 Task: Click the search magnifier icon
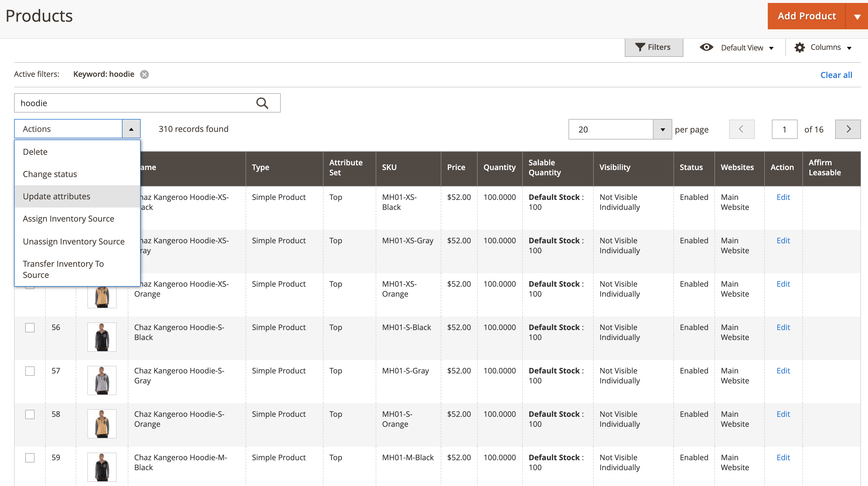262,103
